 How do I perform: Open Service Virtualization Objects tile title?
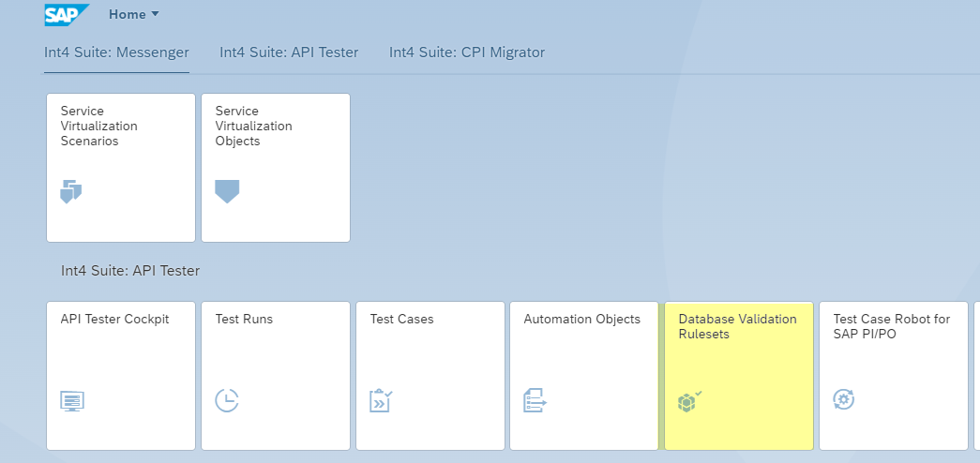(253, 126)
